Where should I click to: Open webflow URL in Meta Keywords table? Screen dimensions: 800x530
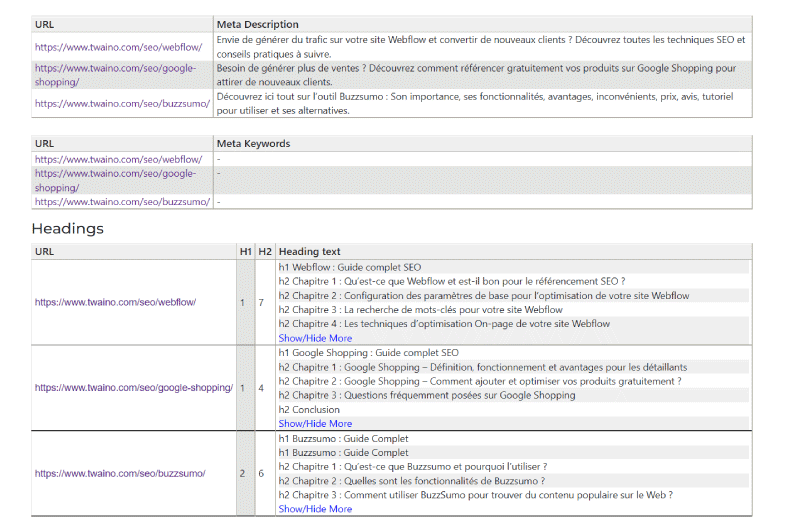click(118, 159)
